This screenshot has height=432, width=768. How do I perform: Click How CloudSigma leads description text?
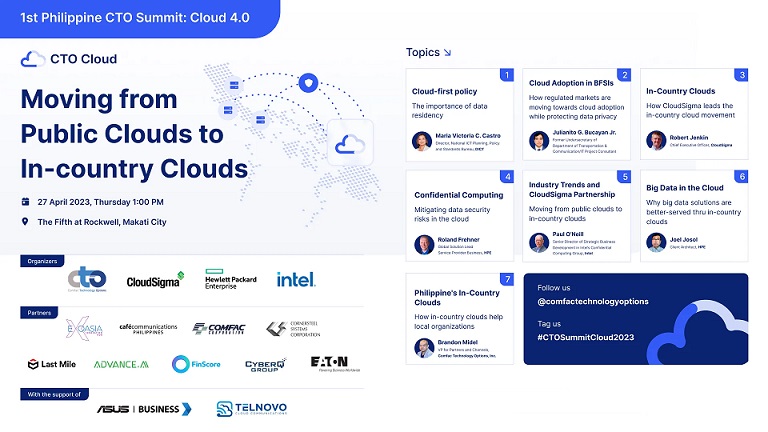(x=690, y=110)
